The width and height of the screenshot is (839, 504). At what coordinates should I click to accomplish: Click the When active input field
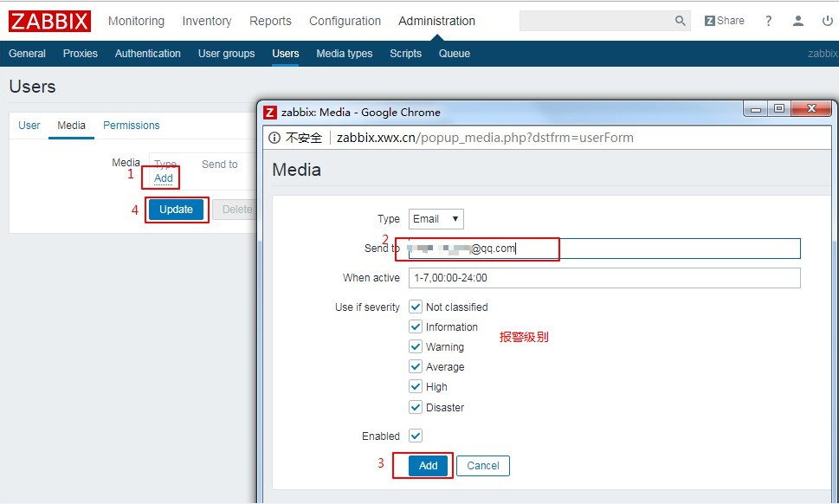pyautogui.click(x=603, y=278)
